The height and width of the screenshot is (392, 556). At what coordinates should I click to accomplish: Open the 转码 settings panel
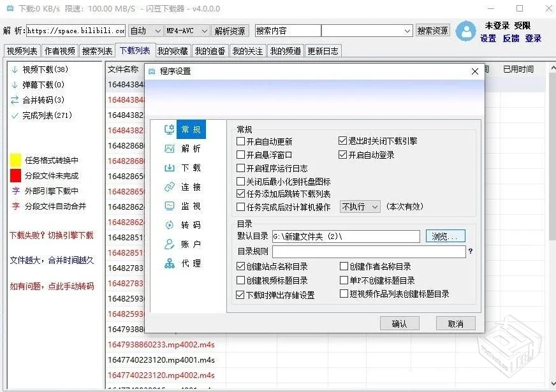coord(191,225)
